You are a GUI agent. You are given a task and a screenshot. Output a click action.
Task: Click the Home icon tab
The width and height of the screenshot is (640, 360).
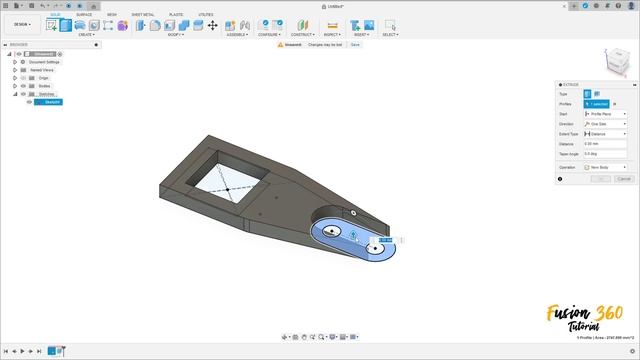tap(93, 6)
